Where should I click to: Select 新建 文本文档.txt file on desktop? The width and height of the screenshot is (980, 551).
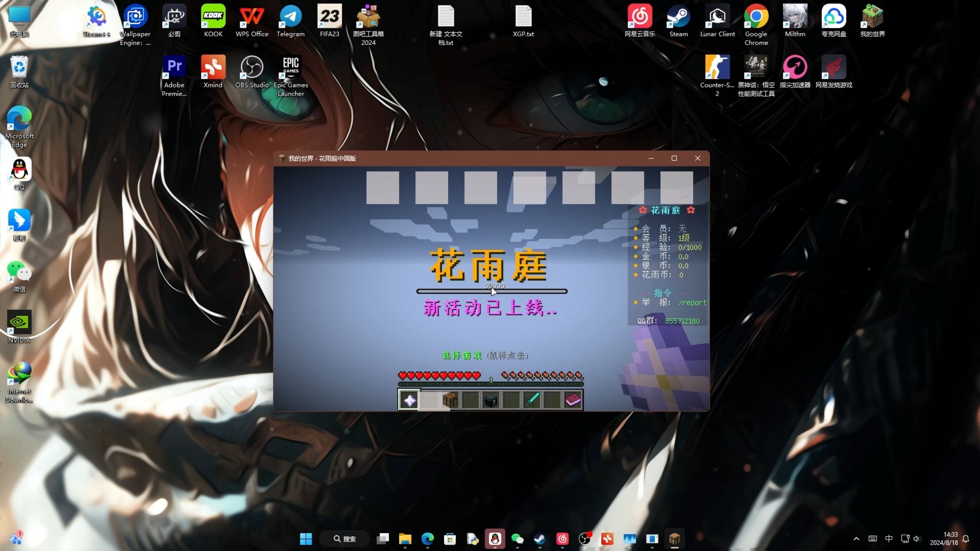point(446,25)
